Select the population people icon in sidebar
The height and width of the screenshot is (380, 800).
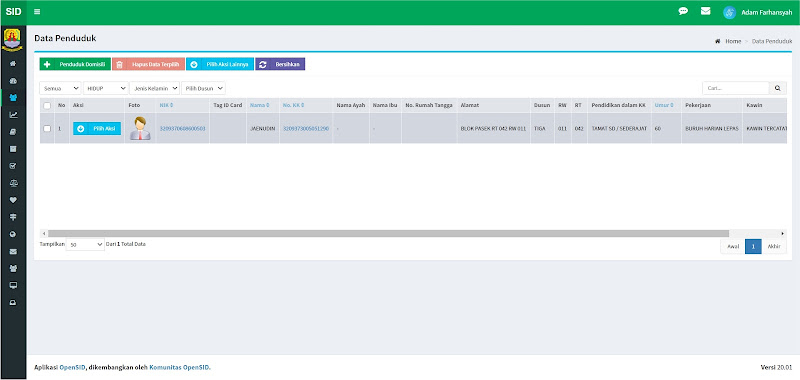tap(13, 97)
